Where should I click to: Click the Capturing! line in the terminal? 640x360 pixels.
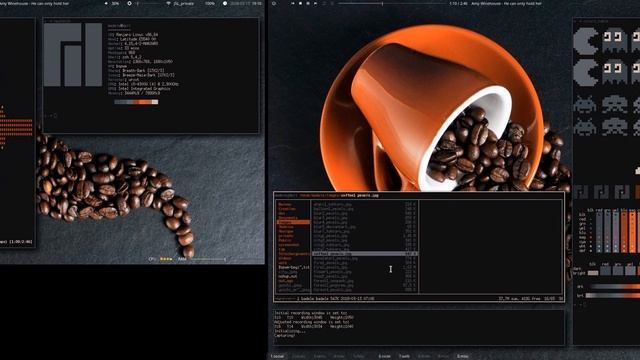coord(284,336)
